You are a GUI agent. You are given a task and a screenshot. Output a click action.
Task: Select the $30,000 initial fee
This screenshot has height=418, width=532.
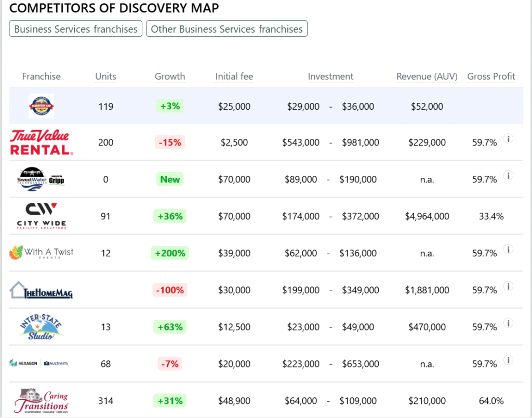coord(234,290)
